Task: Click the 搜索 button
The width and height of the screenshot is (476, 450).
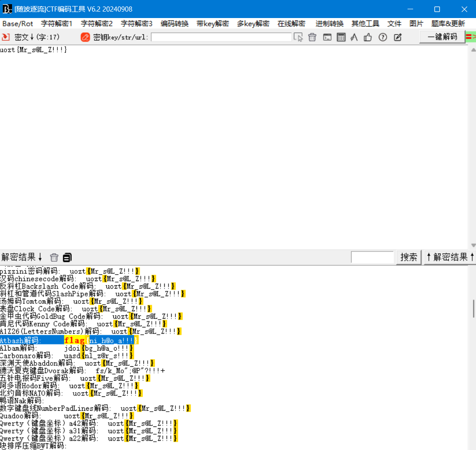Action: [408, 257]
